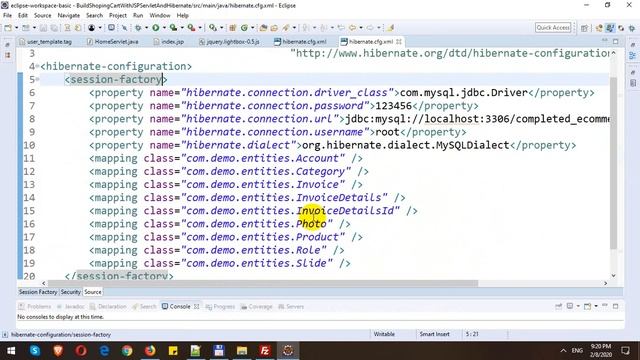Screen dimensions: 640x360
Task: Click the editor horizontal scrollbar
Action: (262, 283)
